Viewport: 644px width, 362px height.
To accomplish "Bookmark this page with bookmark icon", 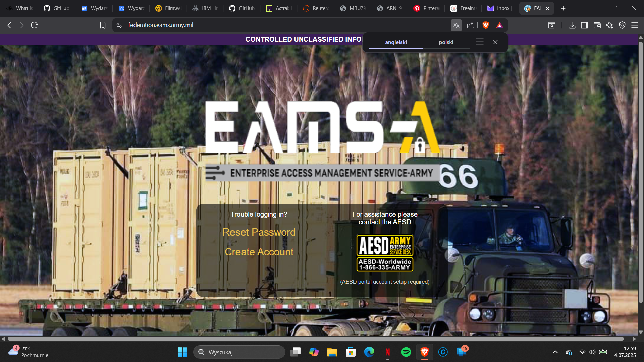I will tap(103, 25).
